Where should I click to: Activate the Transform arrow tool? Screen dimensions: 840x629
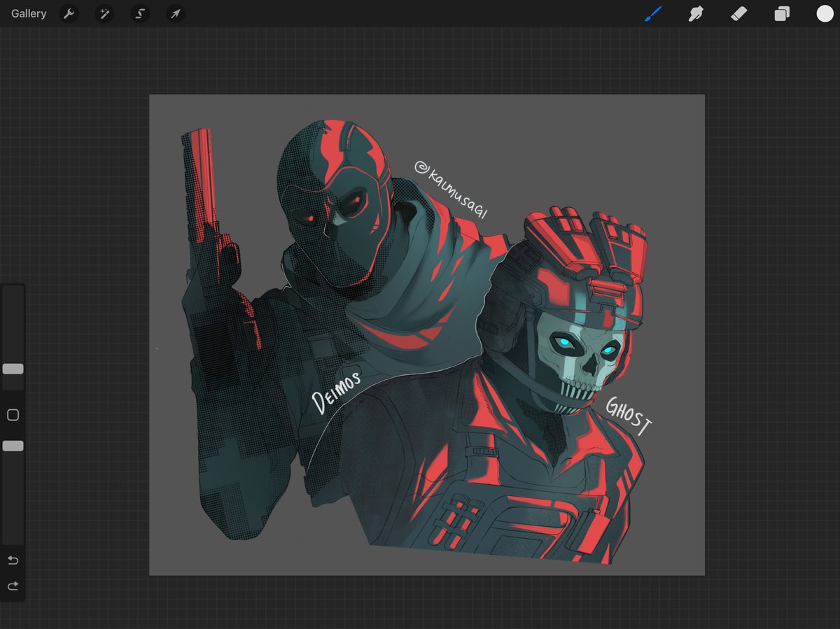(x=176, y=13)
